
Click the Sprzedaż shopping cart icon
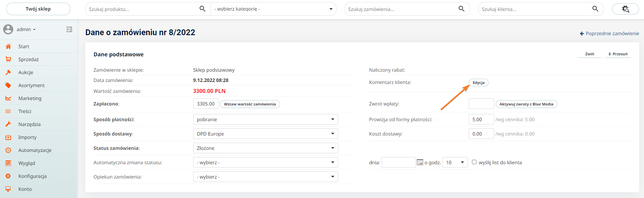click(x=8, y=59)
